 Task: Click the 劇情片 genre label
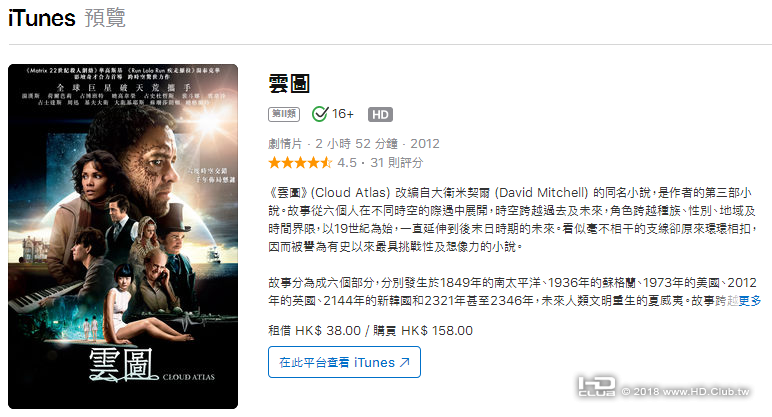tap(285, 144)
